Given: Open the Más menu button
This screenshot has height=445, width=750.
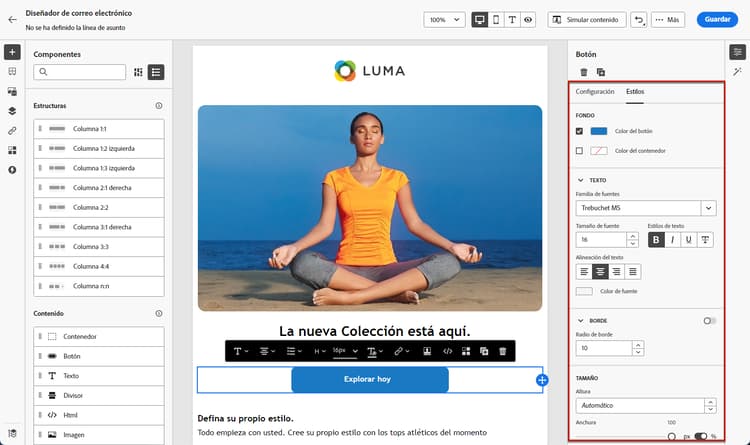Looking at the screenshot, I should [668, 20].
